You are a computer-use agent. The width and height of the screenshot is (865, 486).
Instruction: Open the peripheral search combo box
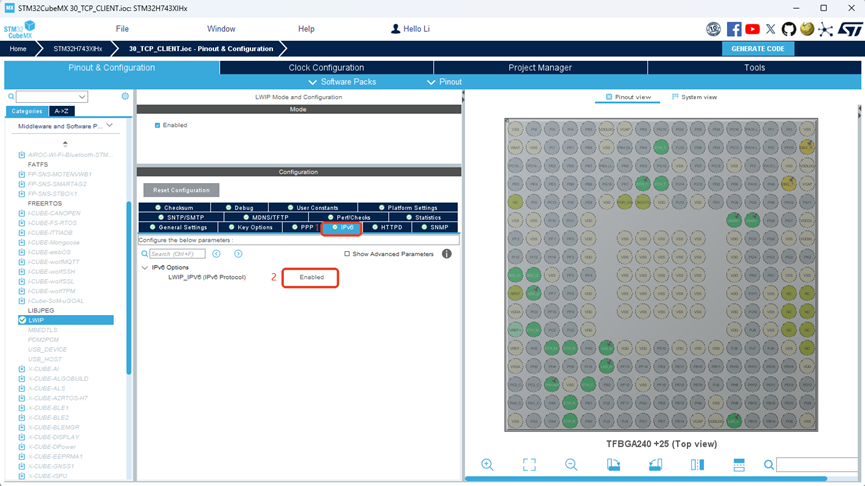tap(52, 97)
